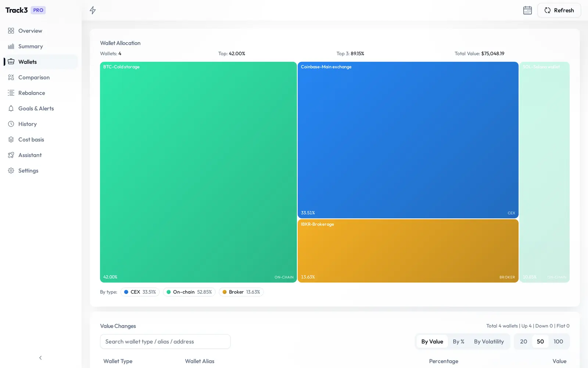Click the Wallet Type column header
The image size is (588, 368).
coord(118,361)
